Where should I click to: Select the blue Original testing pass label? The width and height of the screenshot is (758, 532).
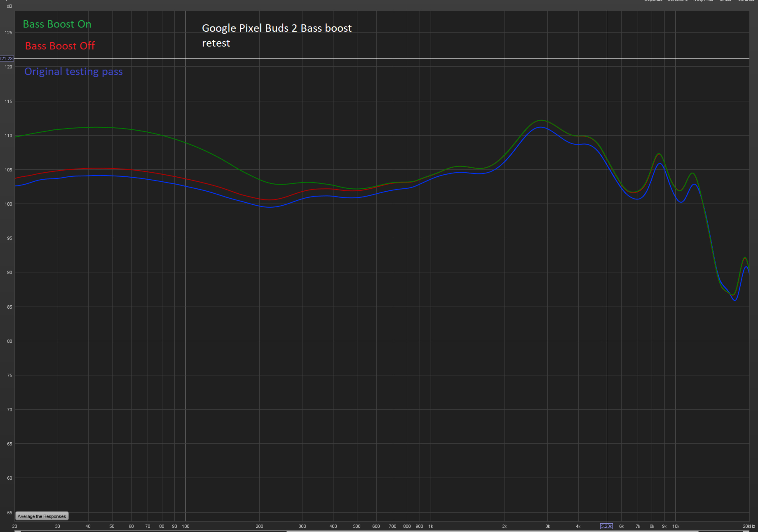[73, 72]
